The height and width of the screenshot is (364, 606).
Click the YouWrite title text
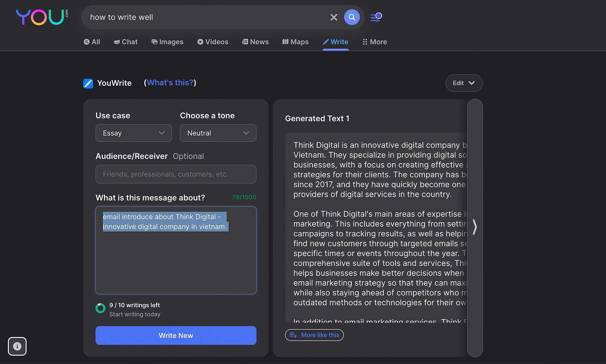114,83
